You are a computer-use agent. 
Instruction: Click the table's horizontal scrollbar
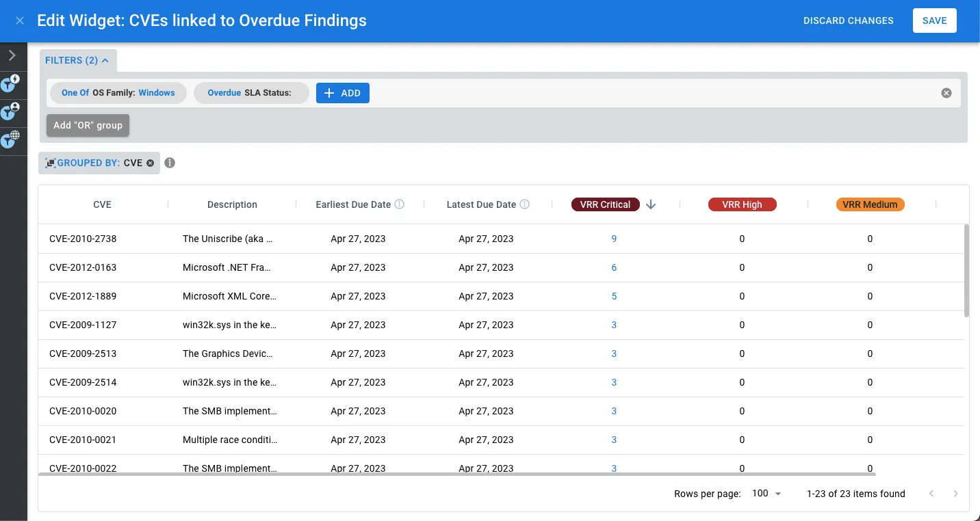pyautogui.click(x=457, y=472)
